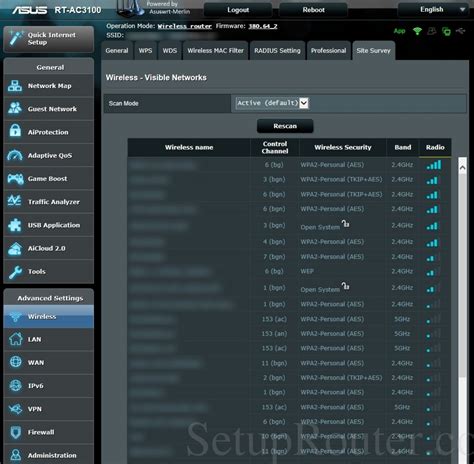Click the Network Map icon
Screen dimensions: 474x464
click(x=15, y=86)
